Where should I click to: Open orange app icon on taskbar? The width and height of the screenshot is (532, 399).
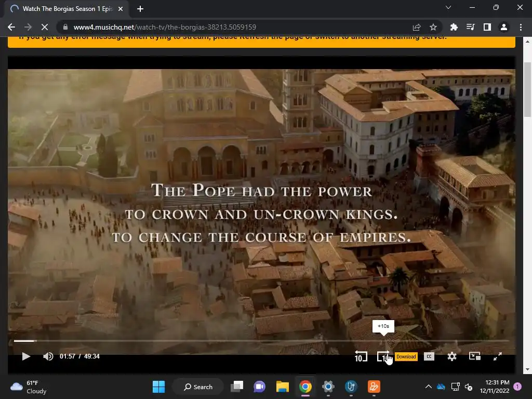pos(374,387)
